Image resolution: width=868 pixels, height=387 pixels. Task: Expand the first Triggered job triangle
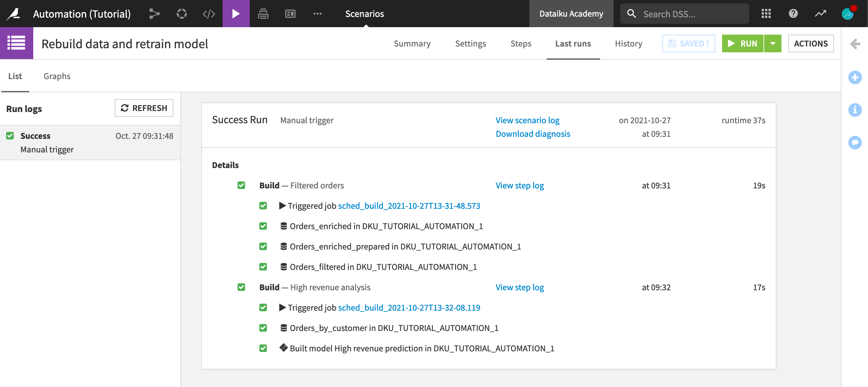[x=282, y=206]
